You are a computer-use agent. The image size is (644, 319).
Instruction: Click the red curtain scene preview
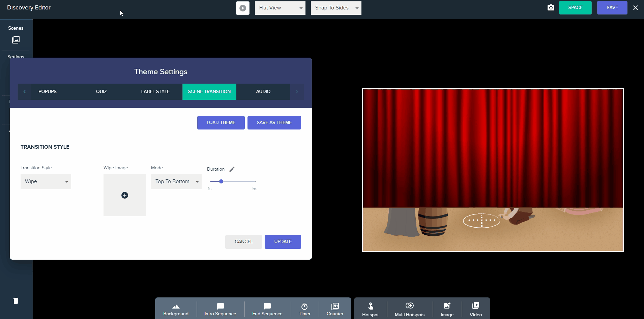point(493,148)
